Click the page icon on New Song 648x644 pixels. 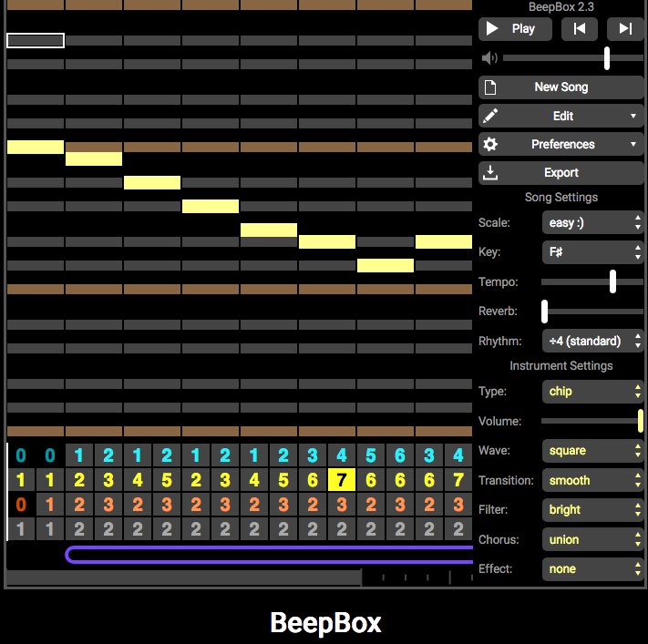point(490,87)
